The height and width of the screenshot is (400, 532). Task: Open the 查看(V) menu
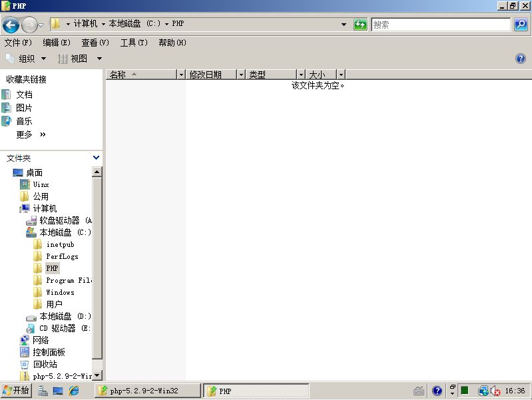point(95,43)
